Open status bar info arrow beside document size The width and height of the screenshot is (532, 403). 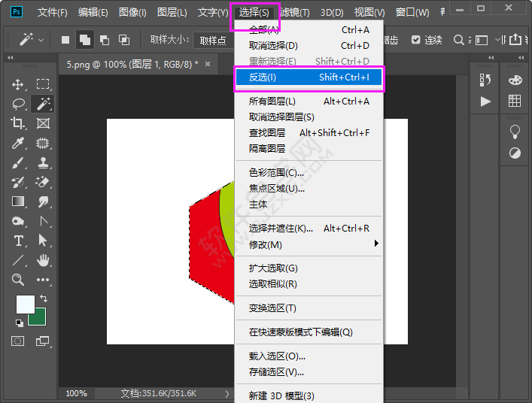(227, 393)
